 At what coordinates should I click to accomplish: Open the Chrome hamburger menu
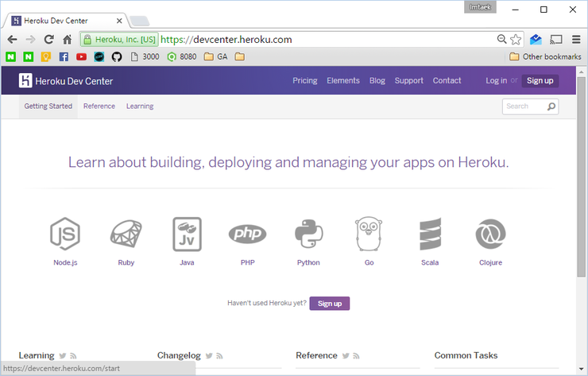coord(576,40)
